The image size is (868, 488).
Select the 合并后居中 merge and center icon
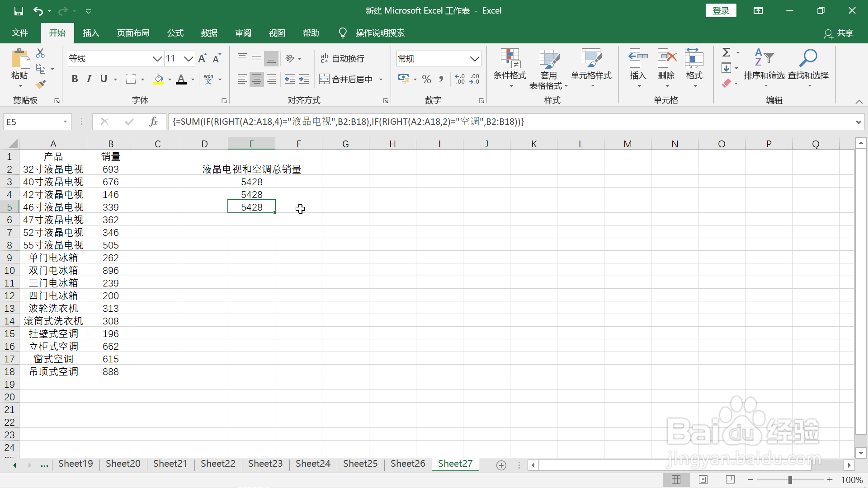pyautogui.click(x=347, y=79)
